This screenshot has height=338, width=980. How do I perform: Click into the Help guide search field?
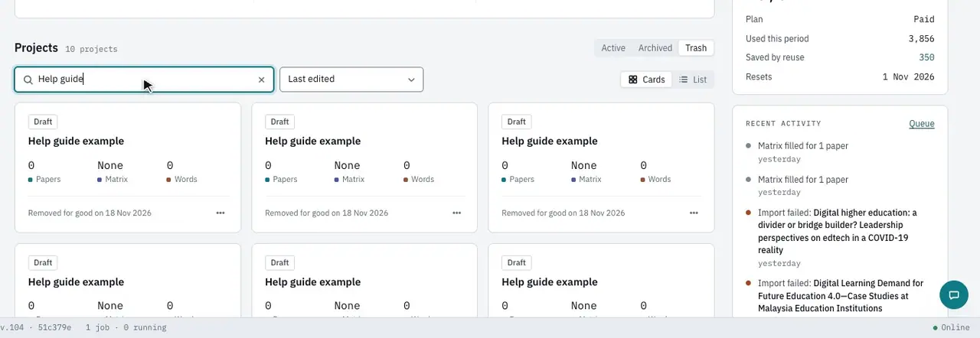144,80
